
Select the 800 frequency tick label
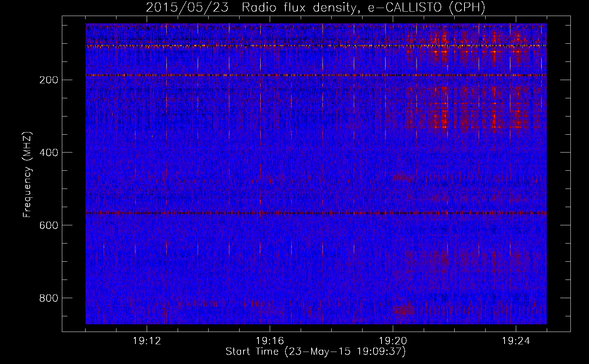click(x=49, y=298)
